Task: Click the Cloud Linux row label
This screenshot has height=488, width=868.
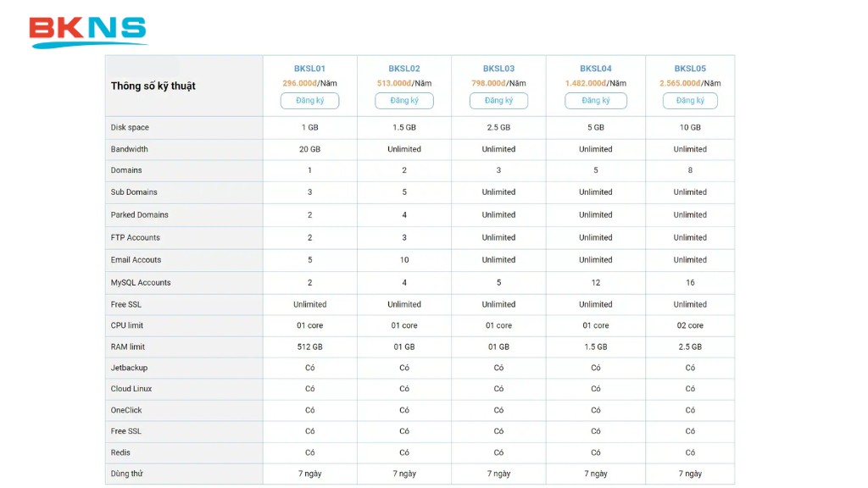Action: pos(131,389)
